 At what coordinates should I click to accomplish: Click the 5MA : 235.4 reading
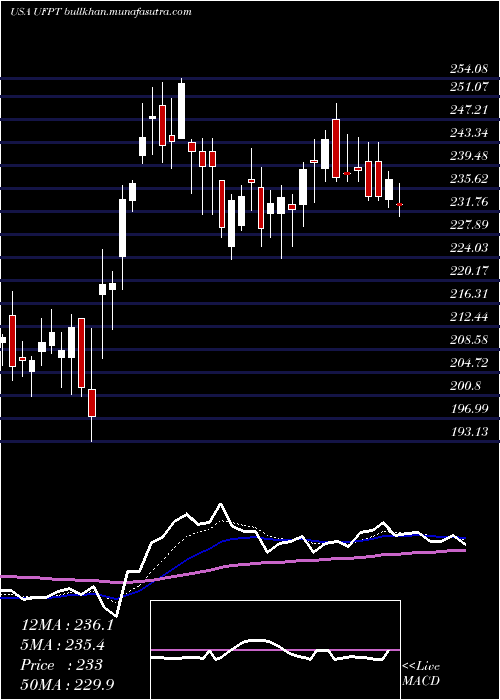tap(64, 645)
